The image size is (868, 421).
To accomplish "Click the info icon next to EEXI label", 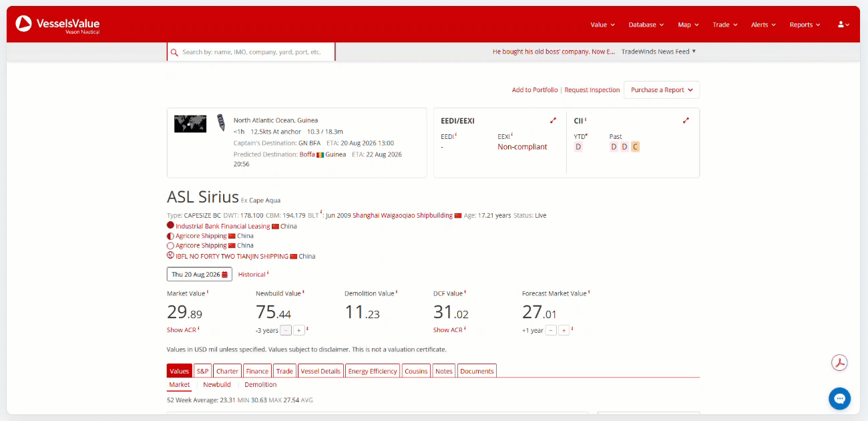I will 512,136.
